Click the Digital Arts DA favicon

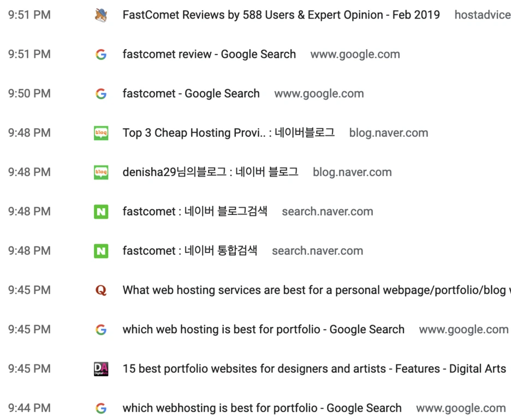pyautogui.click(x=101, y=368)
